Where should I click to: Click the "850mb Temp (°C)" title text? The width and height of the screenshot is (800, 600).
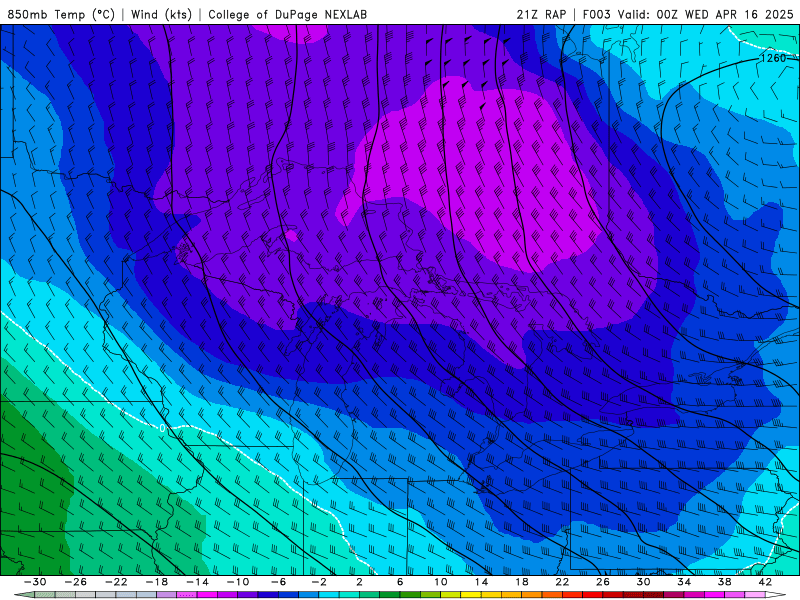[61, 14]
